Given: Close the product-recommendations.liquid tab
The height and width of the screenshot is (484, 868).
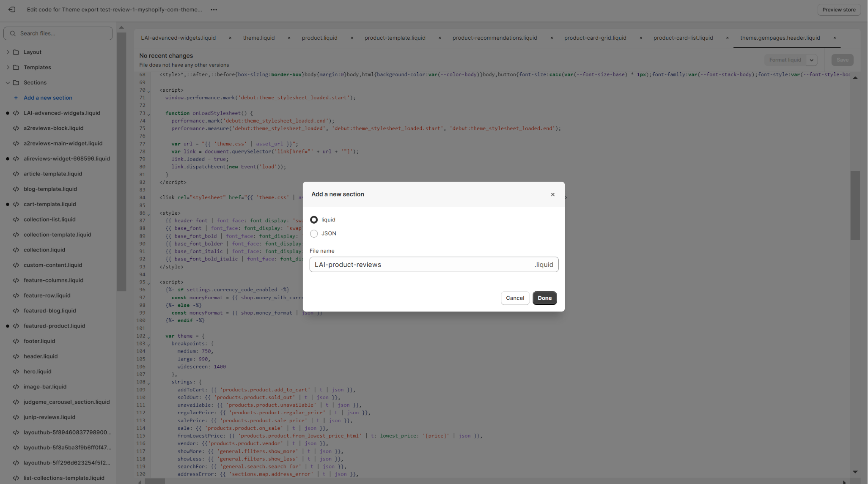Looking at the screenshot, I should coord(552,38).
